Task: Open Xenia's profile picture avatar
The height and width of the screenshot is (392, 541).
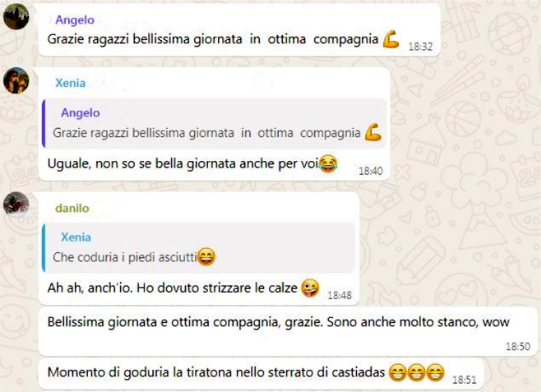Action: pos(16,80)
